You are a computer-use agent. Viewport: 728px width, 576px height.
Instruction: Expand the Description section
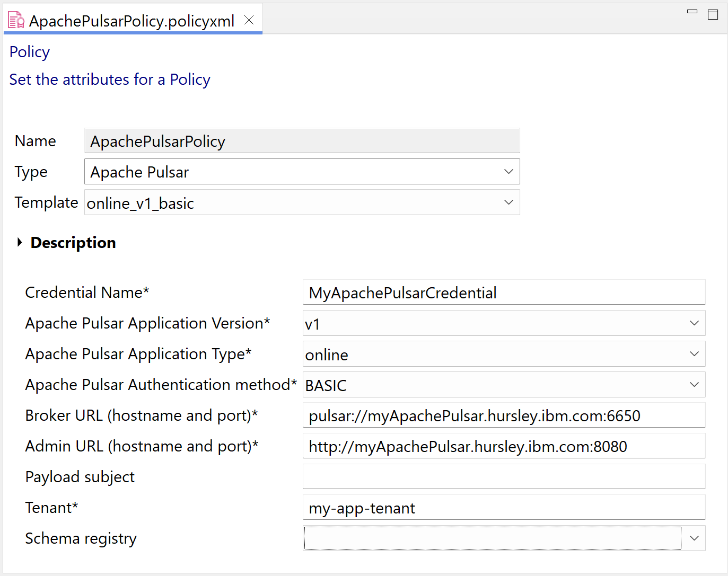(x=20, y=243)
